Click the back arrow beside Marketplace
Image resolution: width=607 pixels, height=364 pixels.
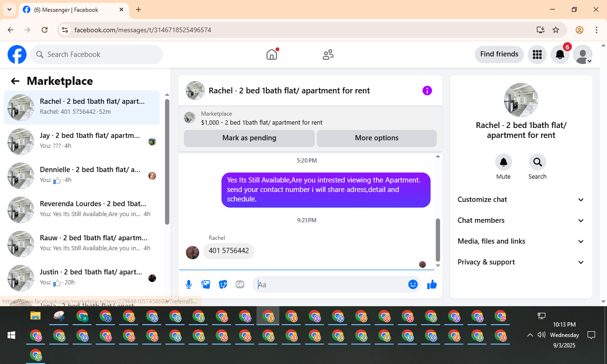[x=15, y=81]
